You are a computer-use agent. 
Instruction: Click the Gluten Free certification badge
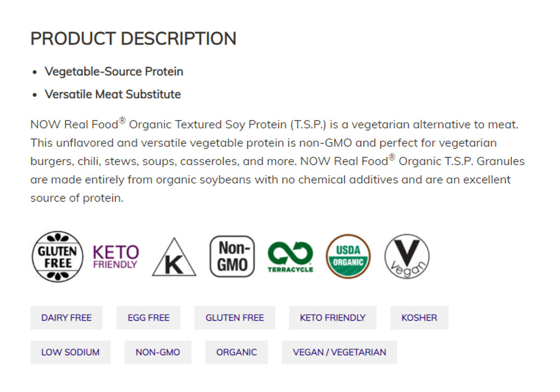[x=58, y=256]
